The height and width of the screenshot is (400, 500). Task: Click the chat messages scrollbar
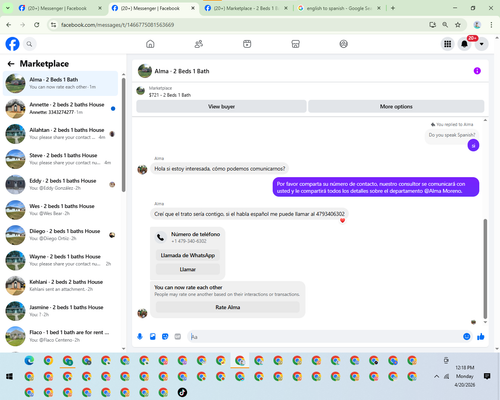[x=485, y=269]
